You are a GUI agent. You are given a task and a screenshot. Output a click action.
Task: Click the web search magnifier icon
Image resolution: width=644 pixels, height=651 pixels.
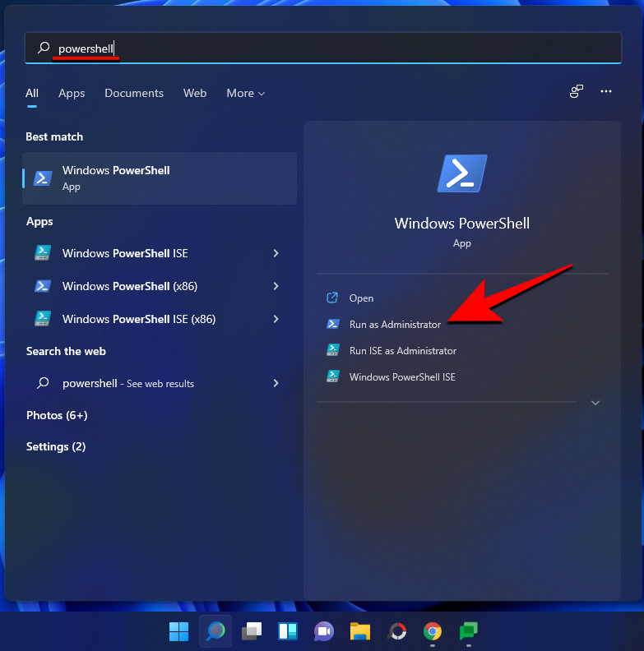tap(43, 382)
